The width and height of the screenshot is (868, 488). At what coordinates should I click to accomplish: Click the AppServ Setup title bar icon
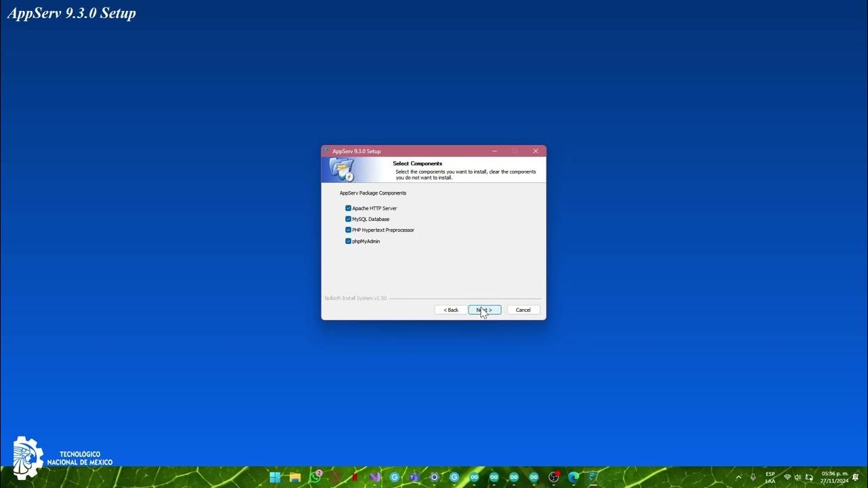click(x=327, y=151)
